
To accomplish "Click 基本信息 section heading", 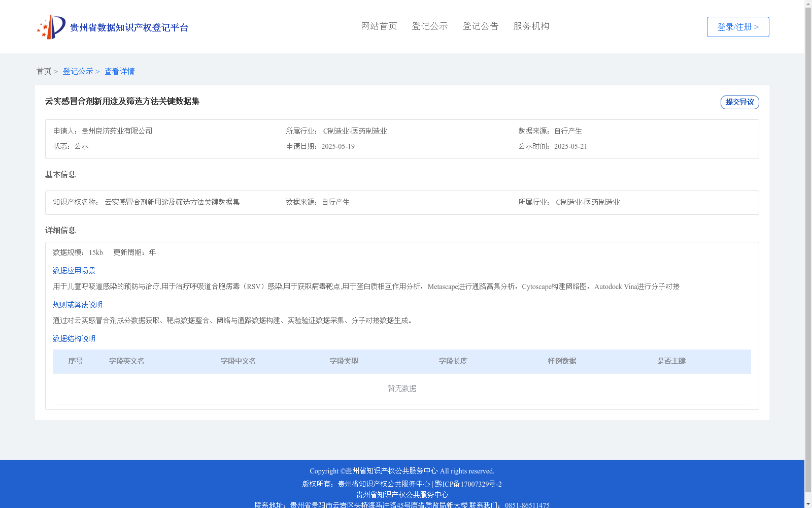I will 60,174.
